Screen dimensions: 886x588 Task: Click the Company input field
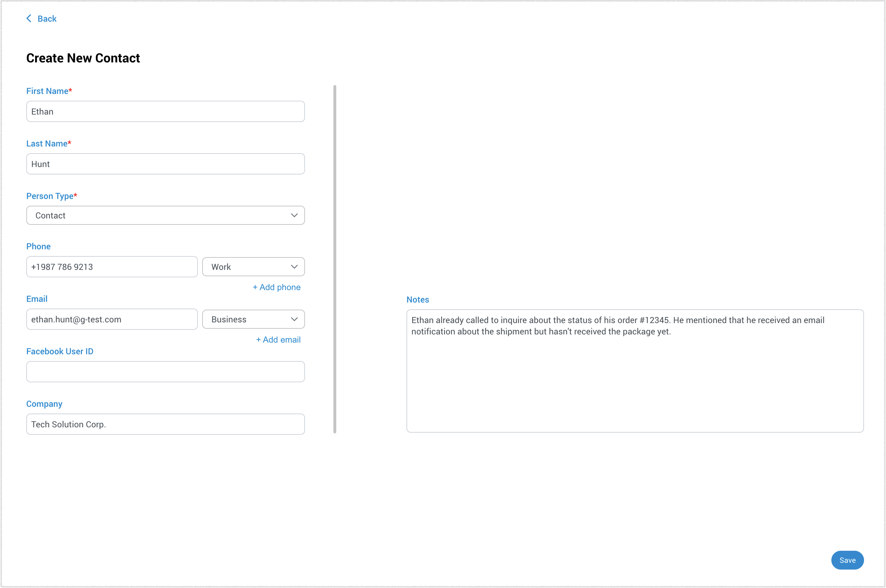point(165,424)
